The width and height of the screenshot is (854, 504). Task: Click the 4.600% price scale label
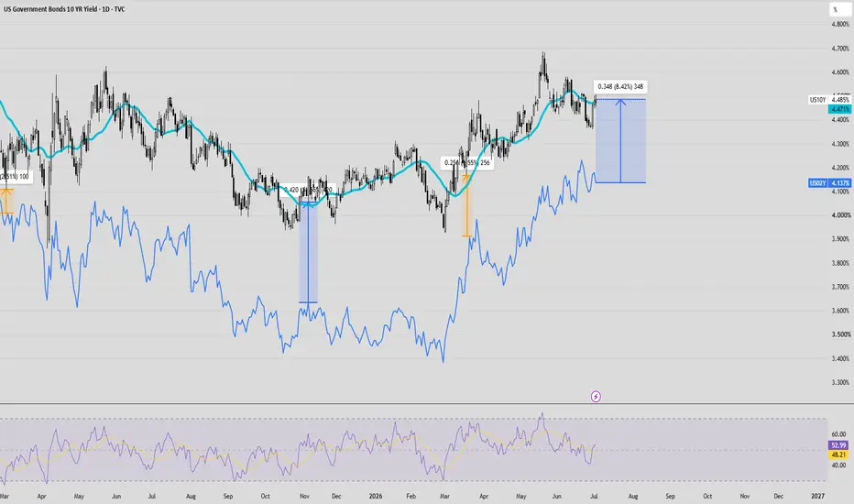839,72
